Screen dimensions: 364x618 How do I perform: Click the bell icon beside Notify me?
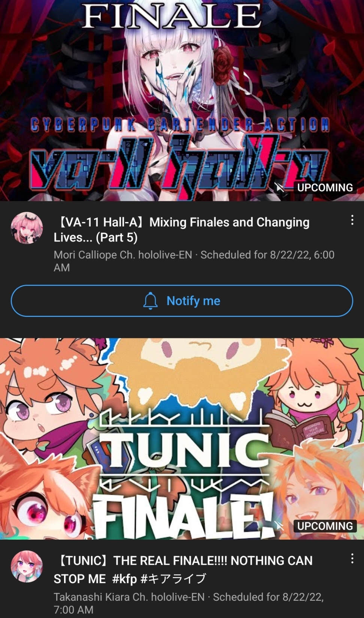(x=151, y=301)
